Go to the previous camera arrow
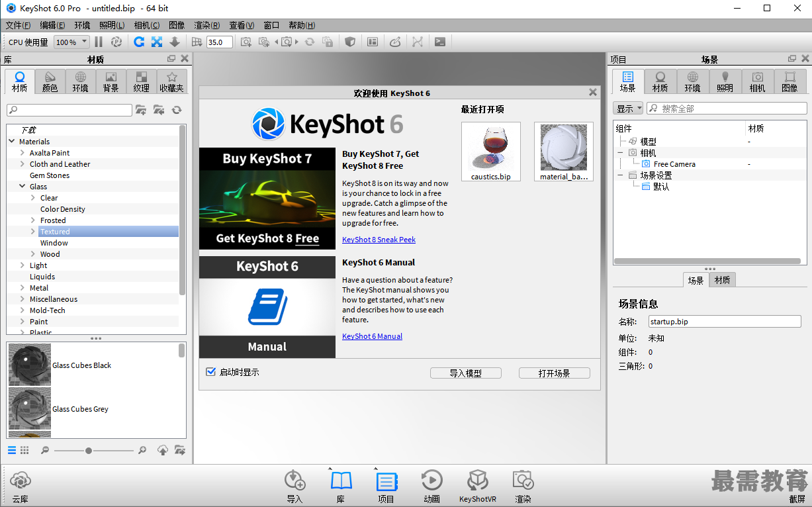The width and height of the screenshot is (812, 507). 277,42
